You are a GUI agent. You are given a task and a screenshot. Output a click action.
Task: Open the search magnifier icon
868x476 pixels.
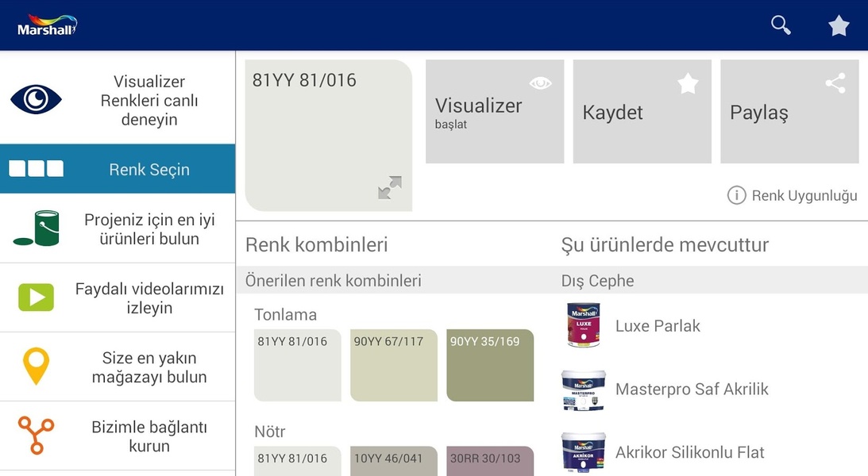[781, 25]
